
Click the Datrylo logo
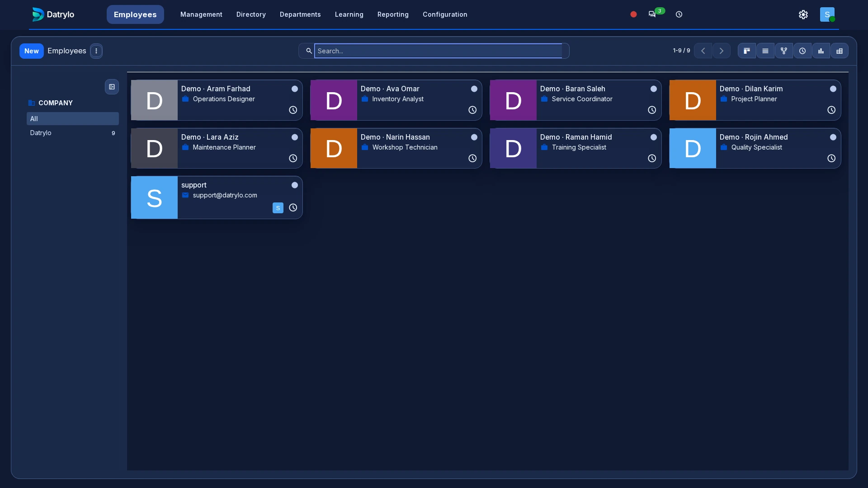[x=53, y=14]
